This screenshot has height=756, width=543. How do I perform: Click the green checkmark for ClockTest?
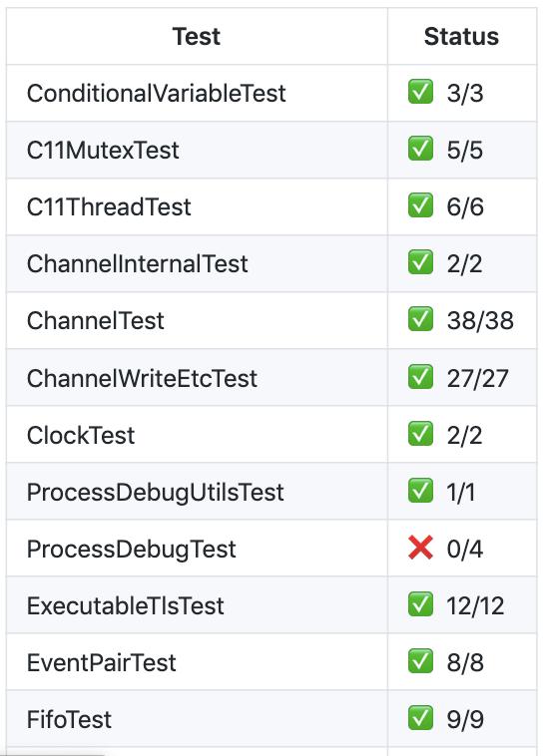420,434
